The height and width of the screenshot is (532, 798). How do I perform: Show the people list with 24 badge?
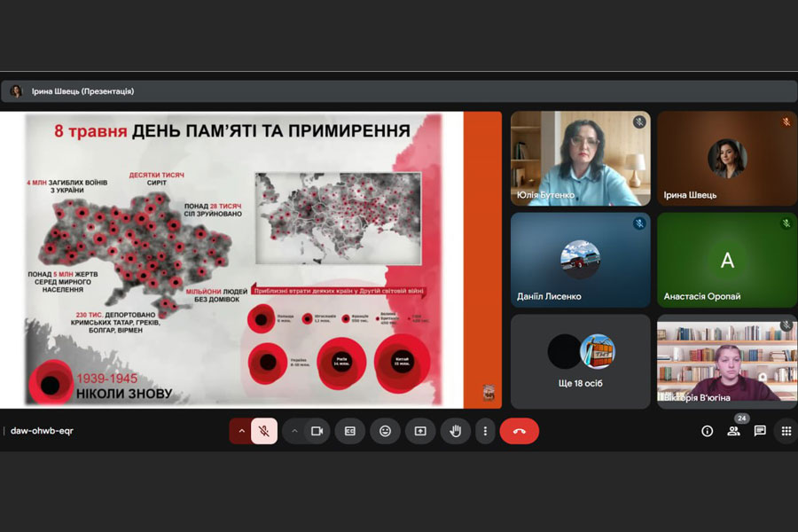coord(734,431)
